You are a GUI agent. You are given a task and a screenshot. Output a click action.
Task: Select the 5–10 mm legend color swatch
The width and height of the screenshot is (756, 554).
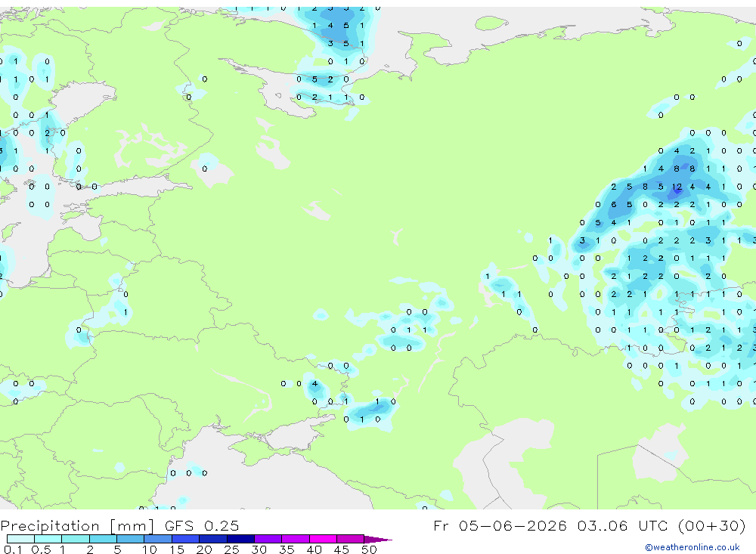click(130, 539)
